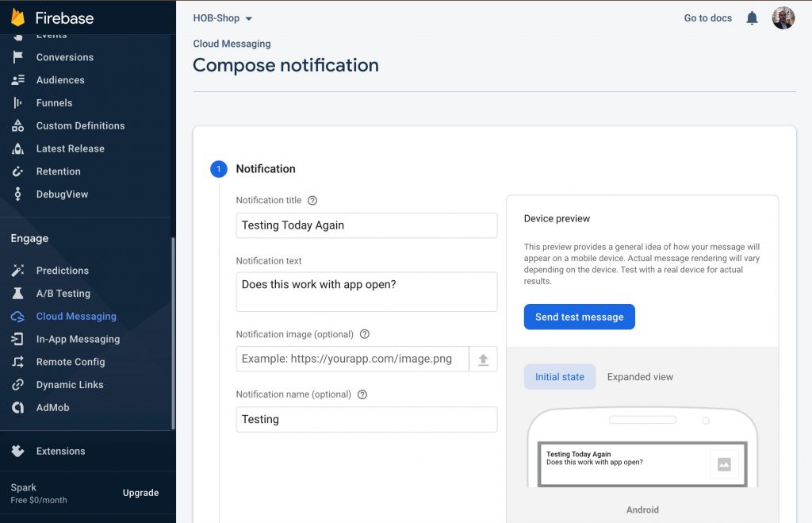Click the A/B Testing flask icon
This screenshot has width=812, height=523.
(x=17, y=293)
